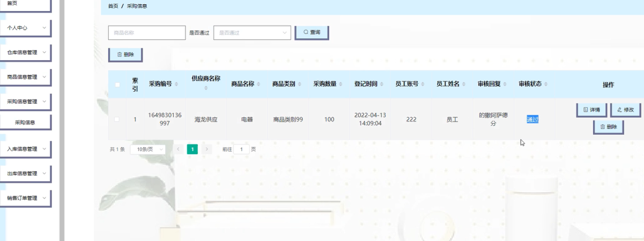Screen dimensions: 644x241
Task: Select page 1 in pagination
Action: click(193, 149)
